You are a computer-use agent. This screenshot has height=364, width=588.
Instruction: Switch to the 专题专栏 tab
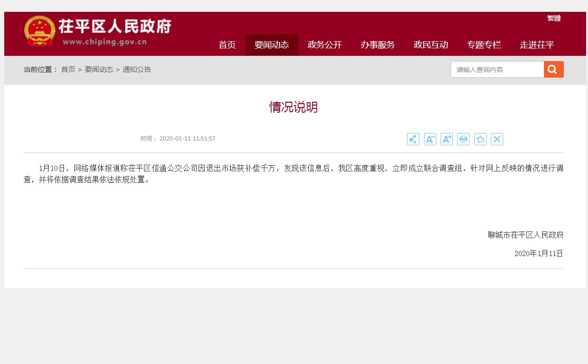point(484,45)
